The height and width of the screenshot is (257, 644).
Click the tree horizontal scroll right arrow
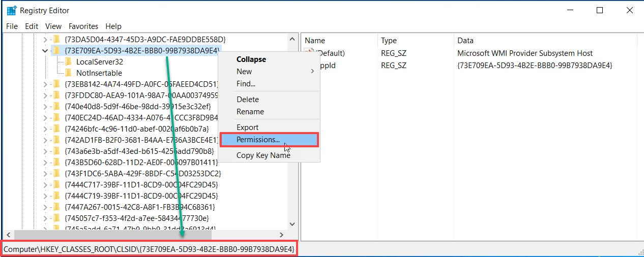[x=282, y=235]
